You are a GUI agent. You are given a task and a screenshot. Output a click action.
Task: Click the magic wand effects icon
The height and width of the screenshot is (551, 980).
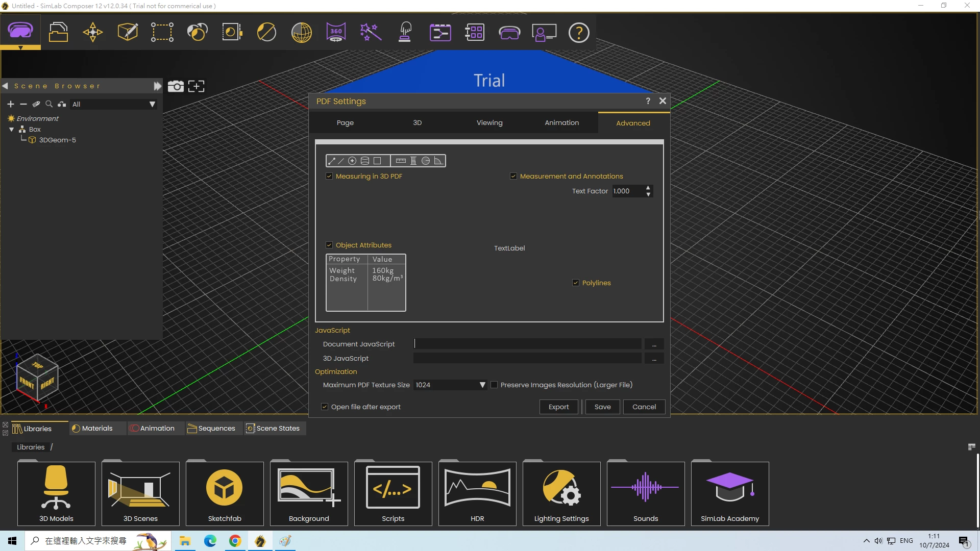(371, 32)
